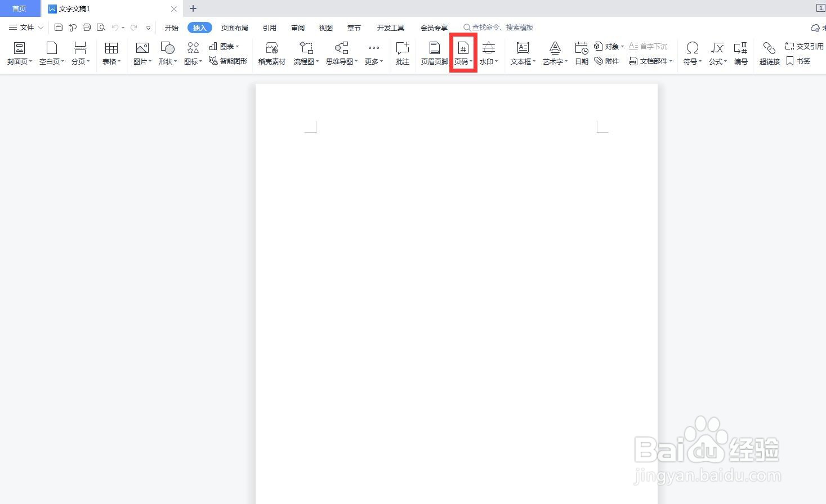Add a Comment (批注)
This screenshot has width=826, height=504.
tap(402, 53)
